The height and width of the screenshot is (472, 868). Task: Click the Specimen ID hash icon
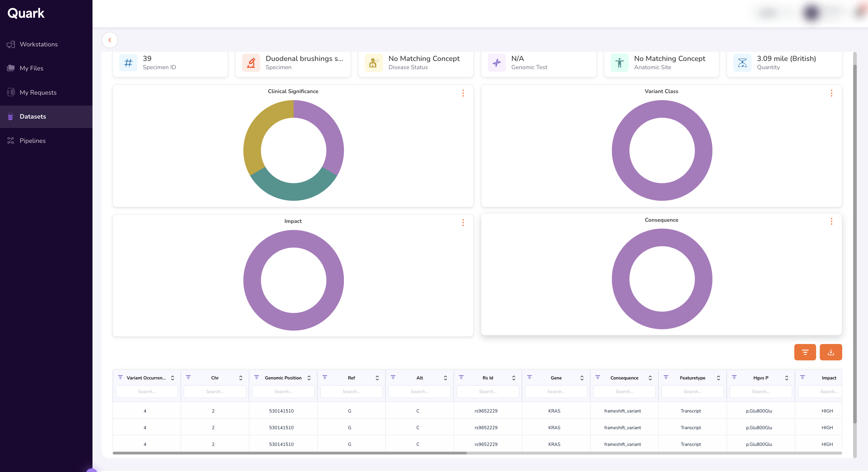tap(128, 63)
